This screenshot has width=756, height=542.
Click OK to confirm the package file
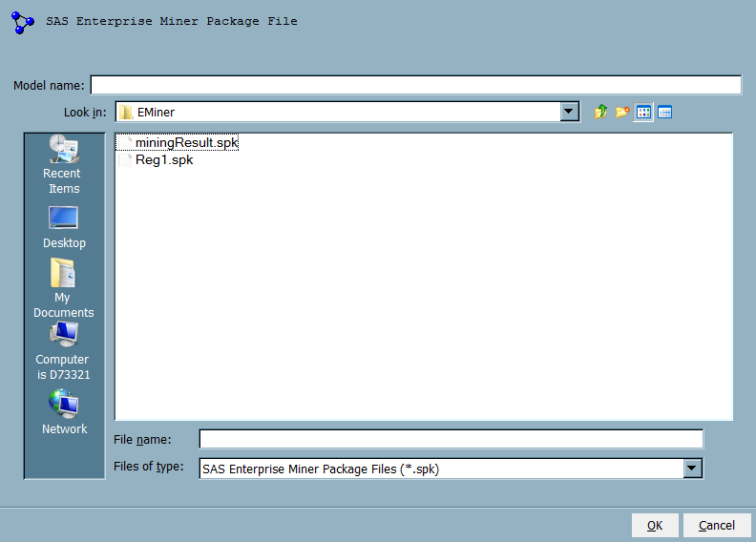coord(655,525)
